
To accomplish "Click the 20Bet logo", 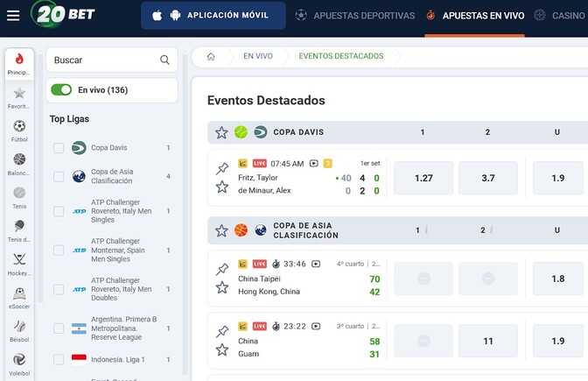I will (x=63, y=14).
